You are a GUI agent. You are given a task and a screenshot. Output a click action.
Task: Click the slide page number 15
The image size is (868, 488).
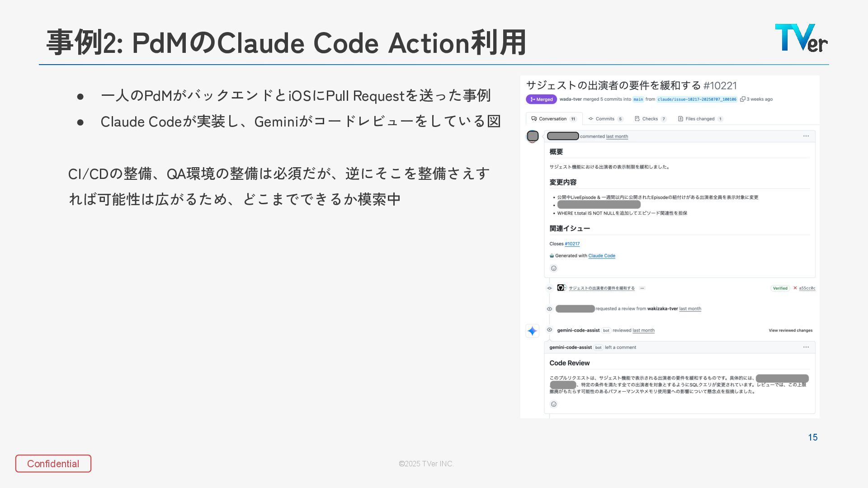813,437
